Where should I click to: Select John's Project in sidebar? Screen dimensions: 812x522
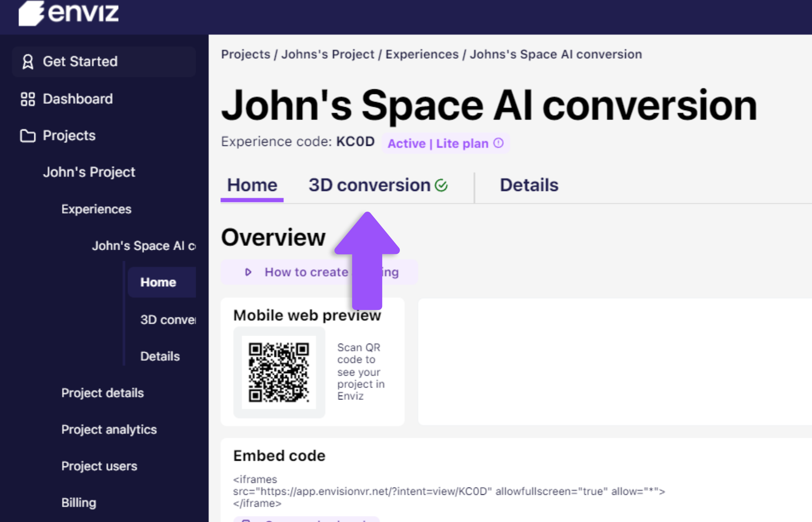[x=89, y=172]
